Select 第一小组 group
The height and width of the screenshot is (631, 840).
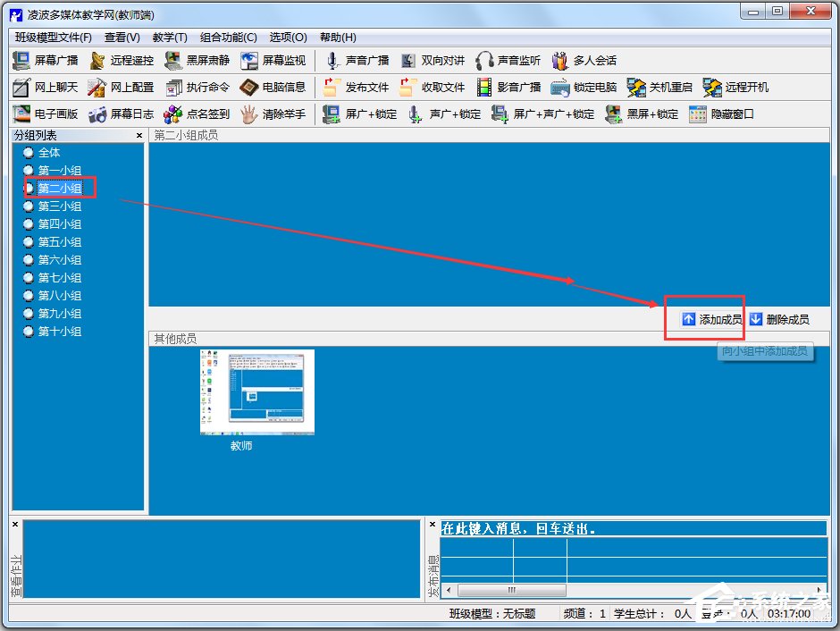pyautogui.click(x=60, y=171)
